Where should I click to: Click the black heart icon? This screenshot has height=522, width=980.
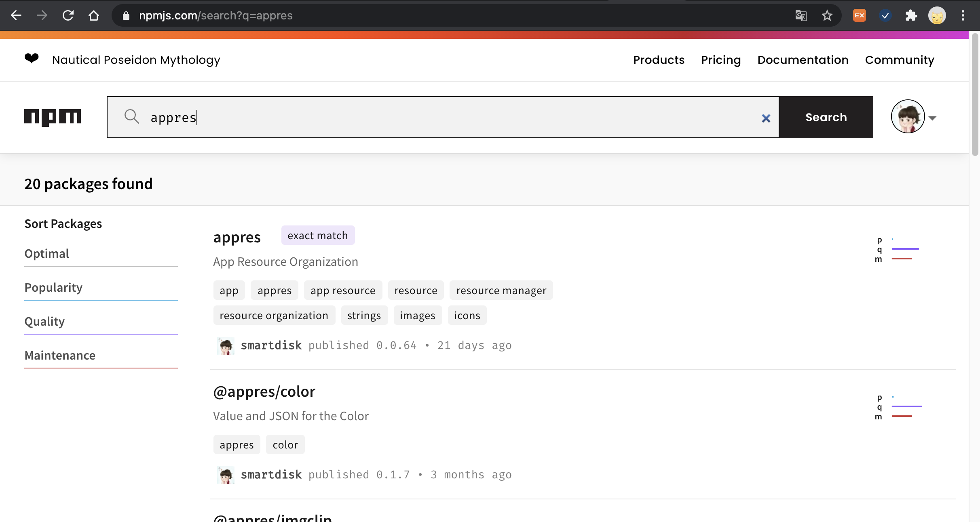click(32, 59)
